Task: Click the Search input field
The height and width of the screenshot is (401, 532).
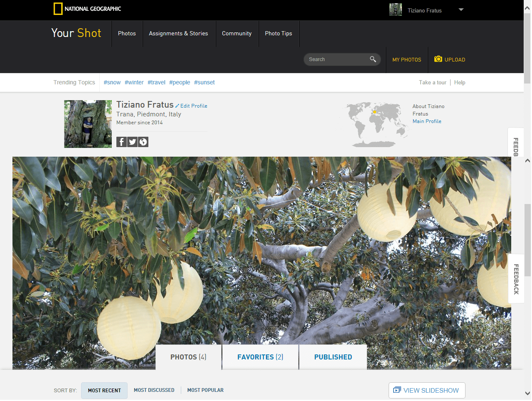Action: [337, 59]
